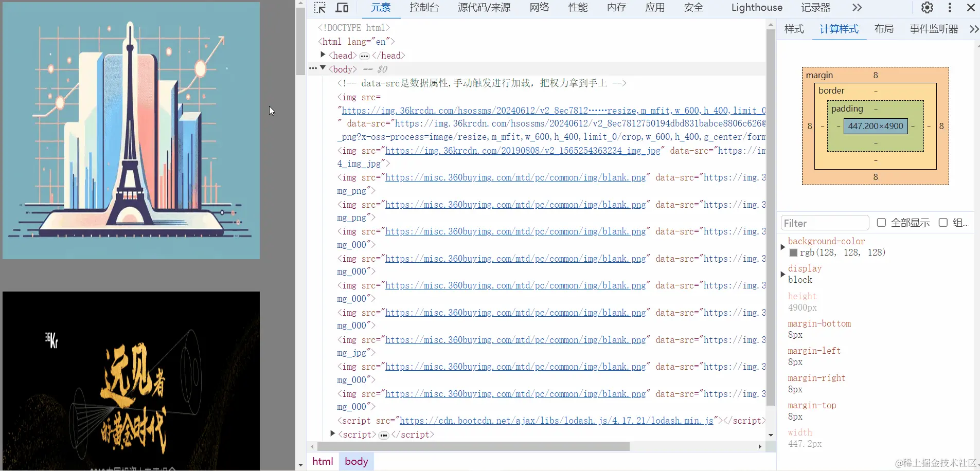This screenshot has width=980, height=471.
Task: Select the element inspector picker icon
Action: (319, 7)
